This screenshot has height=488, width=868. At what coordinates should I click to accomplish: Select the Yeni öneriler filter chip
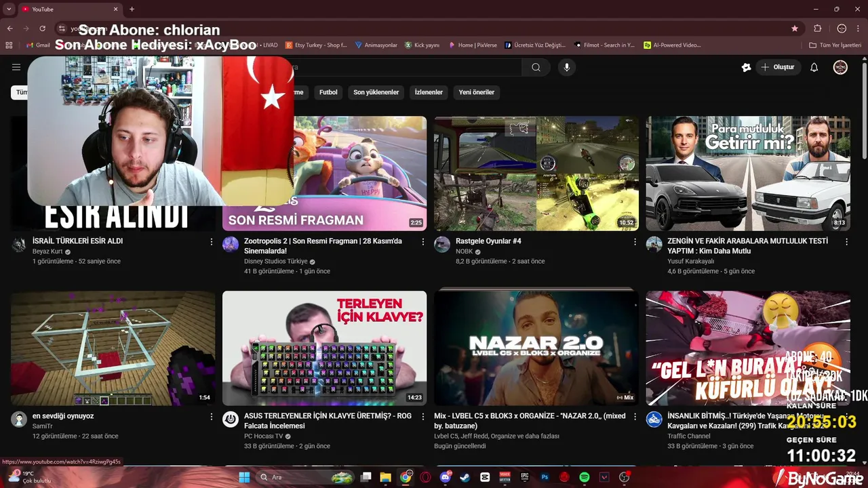coord(477,92)
